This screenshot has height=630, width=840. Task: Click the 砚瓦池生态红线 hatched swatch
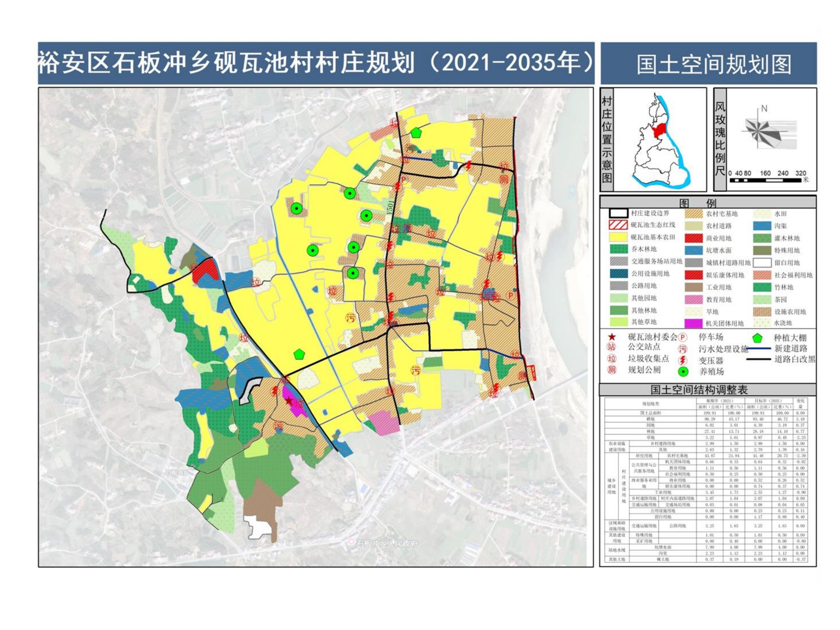tap(618, 225)
